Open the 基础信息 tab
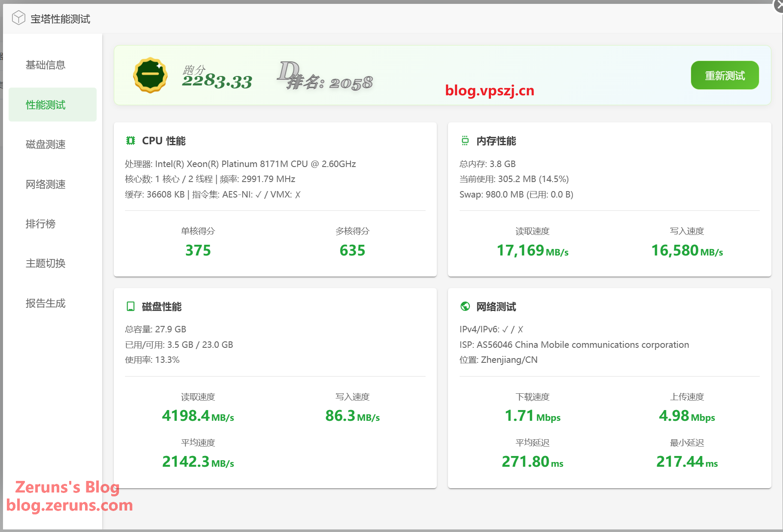Screen dimensions: 783x532 [x=46, y=65]
